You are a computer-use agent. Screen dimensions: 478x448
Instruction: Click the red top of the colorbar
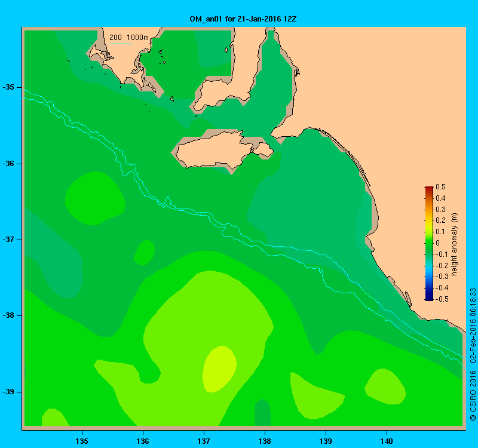pyautogui.click(x=429, y=188)
